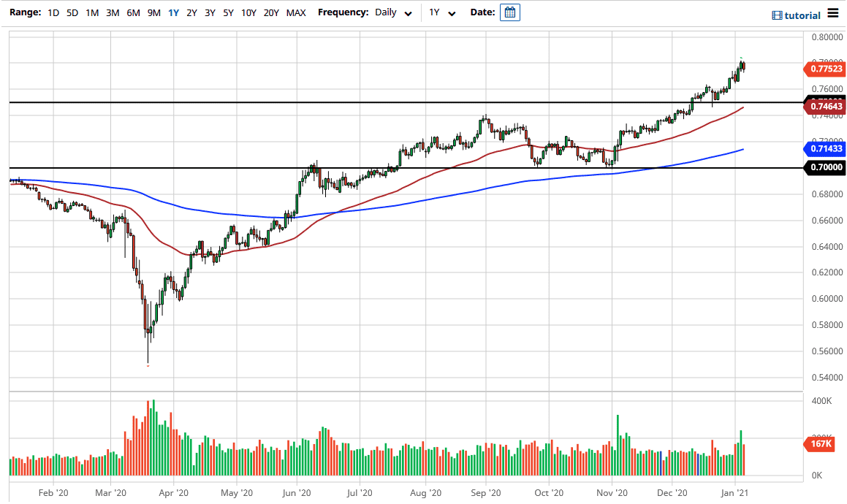Switch to the 1D range
This screenshot has height=504, width=847.
(x=53, y=12)
